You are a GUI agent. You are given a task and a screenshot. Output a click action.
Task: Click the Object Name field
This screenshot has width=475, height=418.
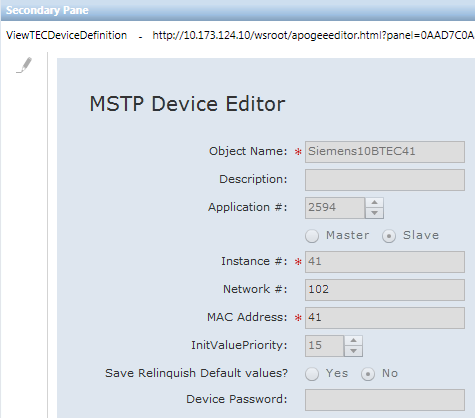(x=385, y=152)
